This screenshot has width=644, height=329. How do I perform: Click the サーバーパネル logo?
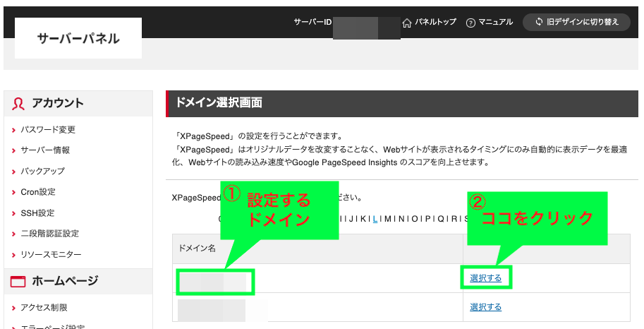pyautogui.click(x=78, y=39)
